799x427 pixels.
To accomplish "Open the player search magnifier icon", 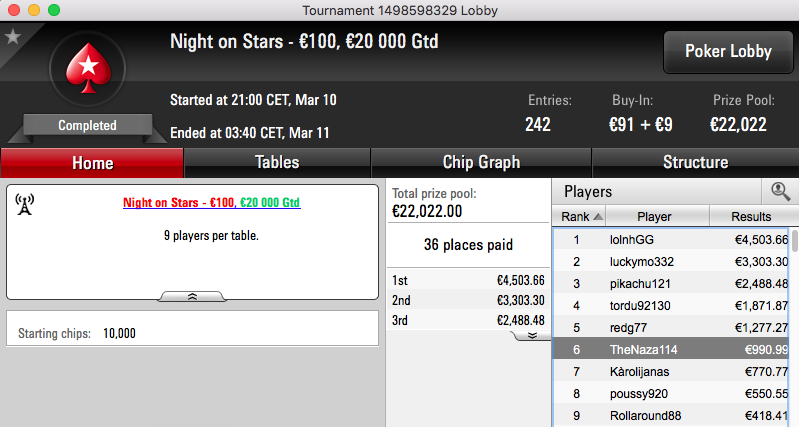I will click(x=780, y=192).
